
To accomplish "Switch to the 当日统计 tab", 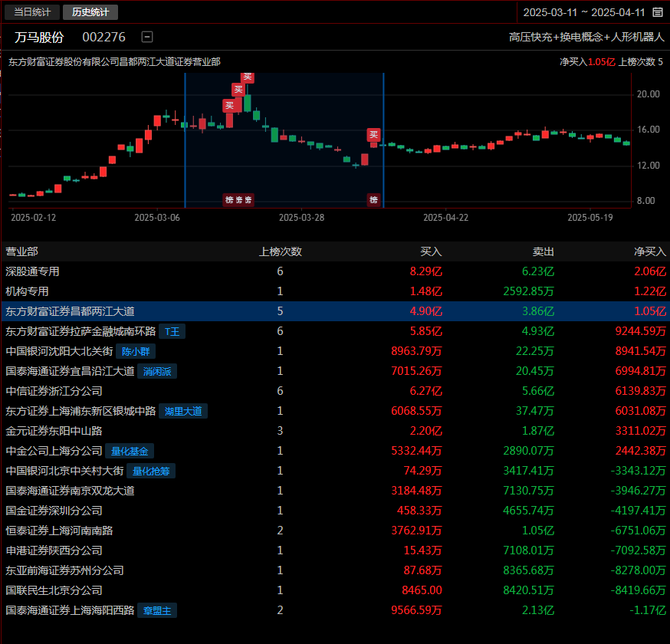I will tap(32, 12).
